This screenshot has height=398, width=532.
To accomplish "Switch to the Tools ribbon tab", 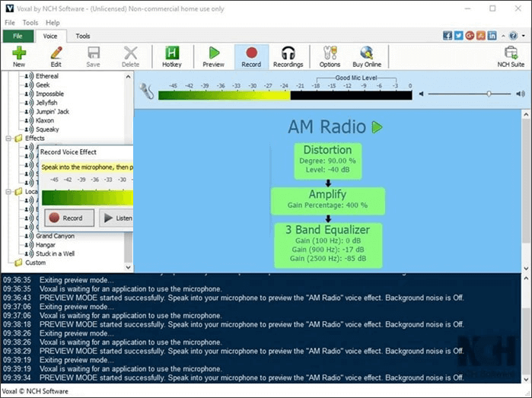I will pos(83,36).
